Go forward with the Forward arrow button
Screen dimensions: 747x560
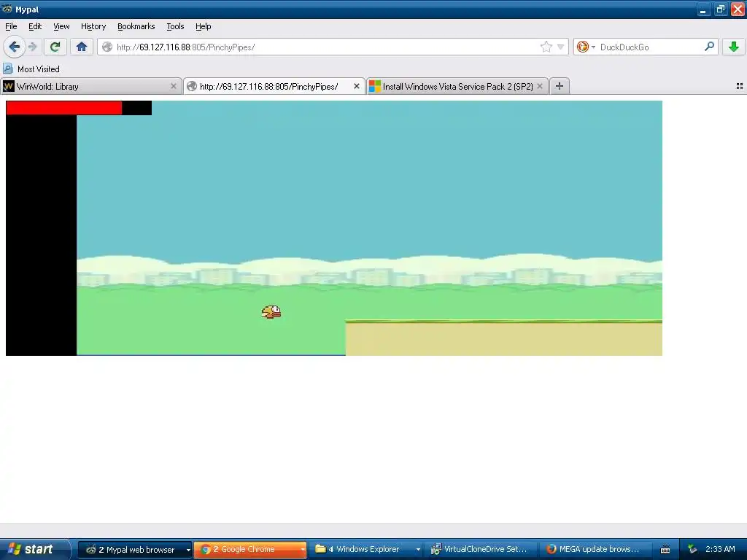pyautogui.click(x=32, y=47)
